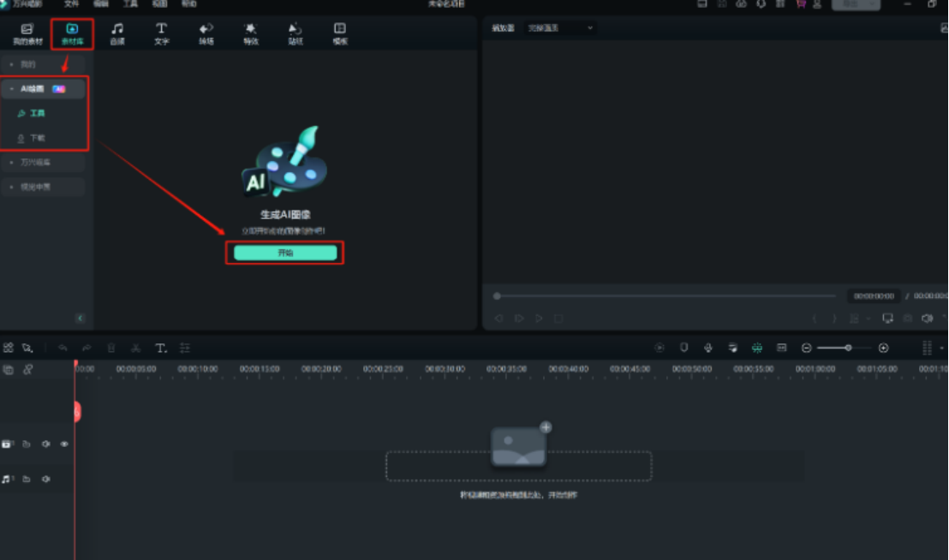Click the volume speaker icon in player
949x560 pixels.
tap(927, 318)
